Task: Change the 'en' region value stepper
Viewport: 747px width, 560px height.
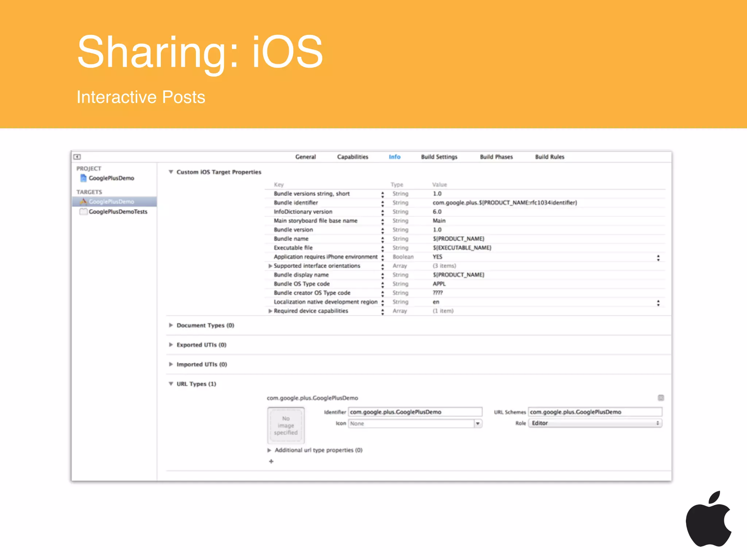Action: pos(658,303)
